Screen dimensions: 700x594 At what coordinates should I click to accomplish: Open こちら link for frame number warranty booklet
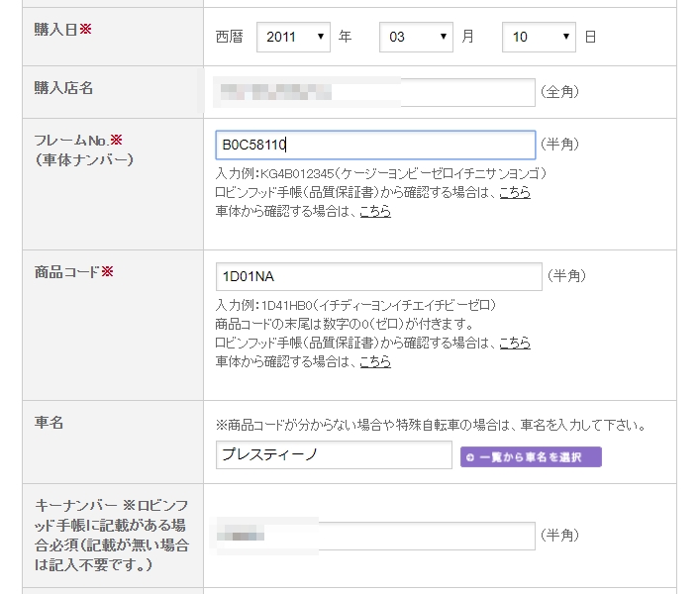click(514, 192)
